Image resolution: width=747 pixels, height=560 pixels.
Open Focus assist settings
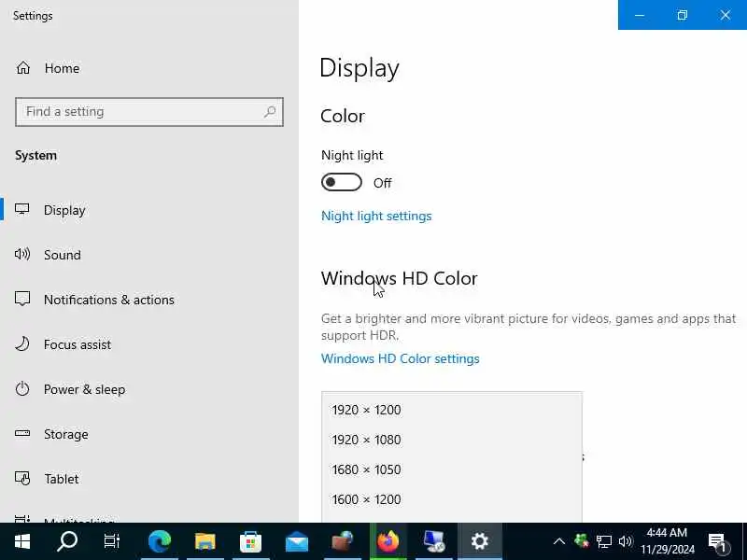pos(78,344)
